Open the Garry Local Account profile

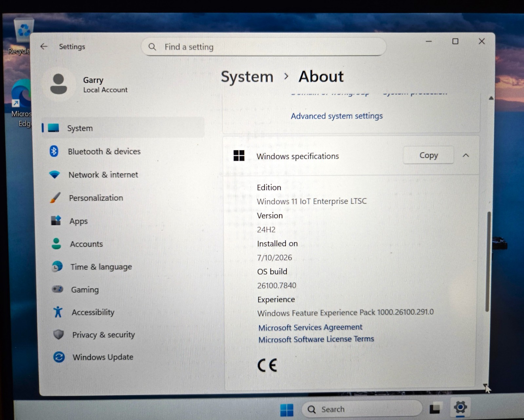[88, 84]
